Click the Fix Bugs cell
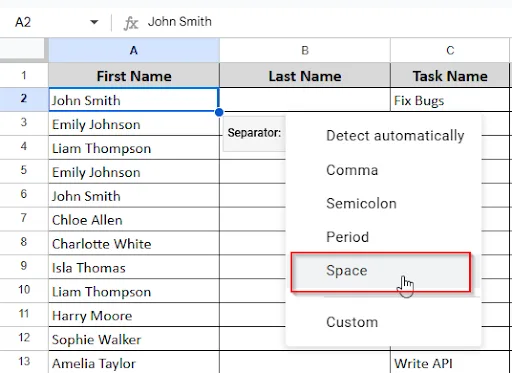Screen dimensions: 512x373 click(x=450, y=100)
